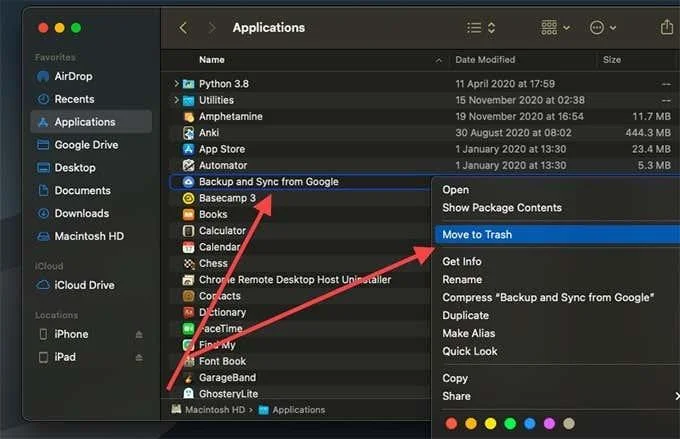680x439 pixels.
Task: Select the Find My row
Action: (299, 345)
